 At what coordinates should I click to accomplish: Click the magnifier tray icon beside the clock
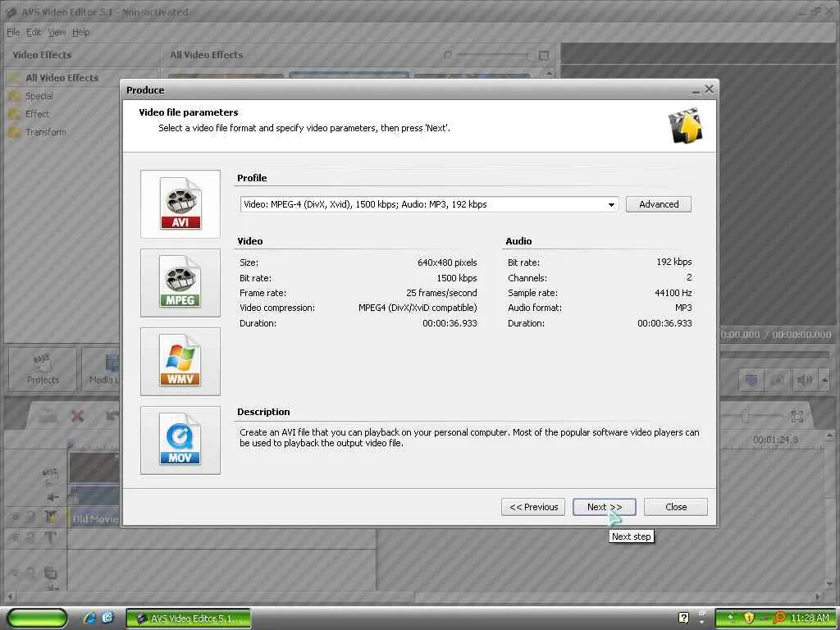pos(779,619)
